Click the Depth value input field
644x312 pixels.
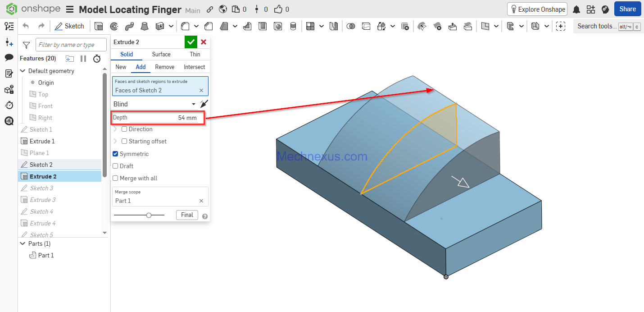click(176, 118)
